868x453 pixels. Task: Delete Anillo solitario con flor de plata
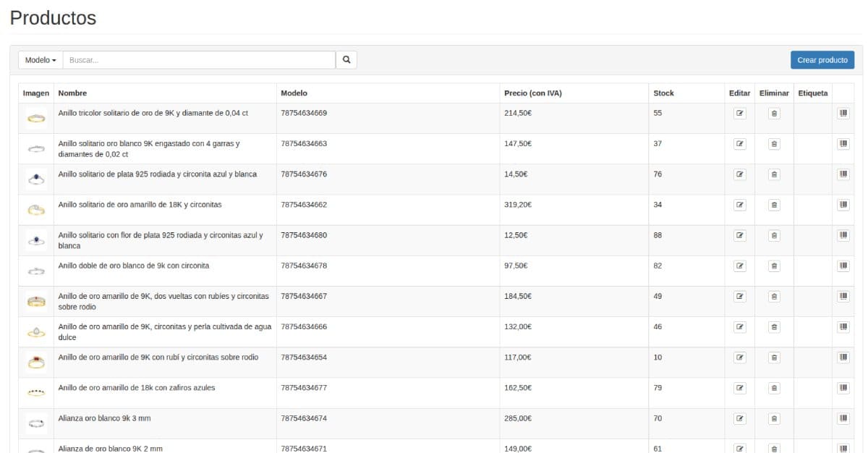[774, 235]
